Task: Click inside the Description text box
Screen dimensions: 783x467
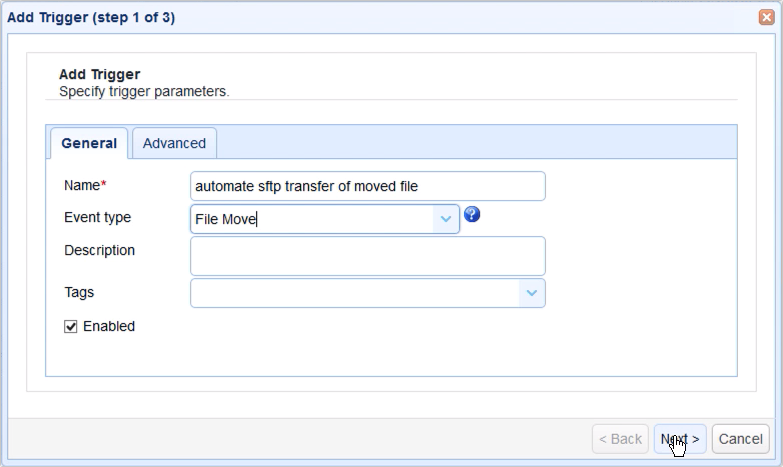Action: pos(367,255)
